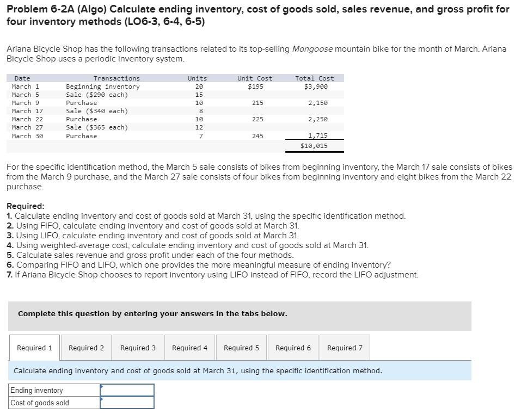The height and width of the screenshot is (420, 521).
Task: Click the March 27 date cell
Action: 27,127
